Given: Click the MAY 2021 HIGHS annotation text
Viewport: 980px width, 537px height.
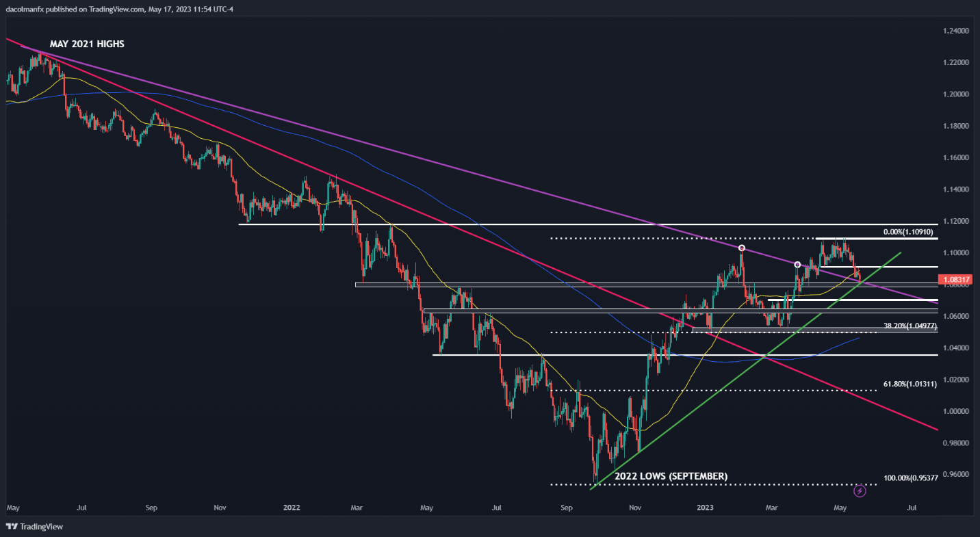Looking at the screenshot, I should tap(87, 44).
